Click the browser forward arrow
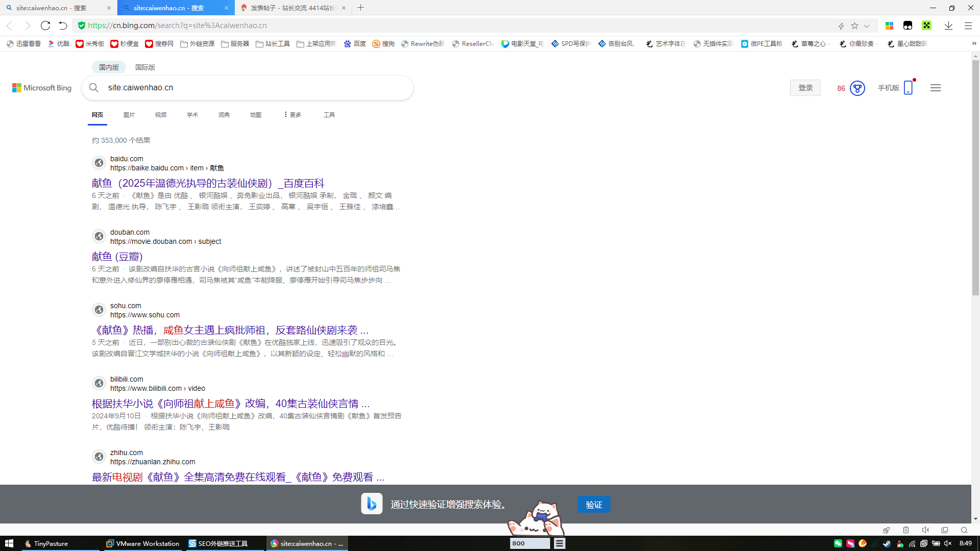Screen dimensions: 980x551 (28, 26)
